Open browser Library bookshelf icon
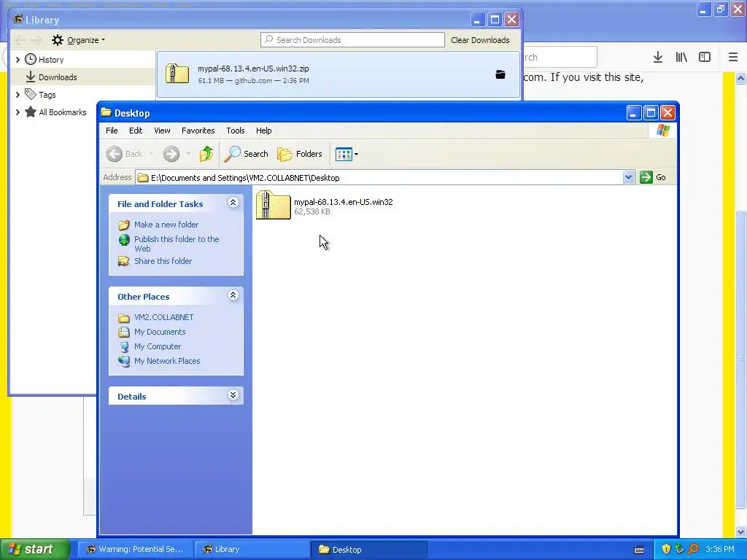 click(681, 57)
